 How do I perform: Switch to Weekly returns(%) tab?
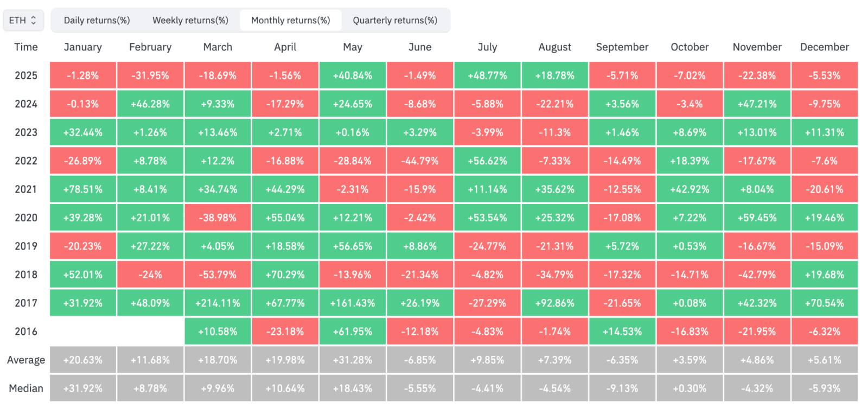click(190, 21)
